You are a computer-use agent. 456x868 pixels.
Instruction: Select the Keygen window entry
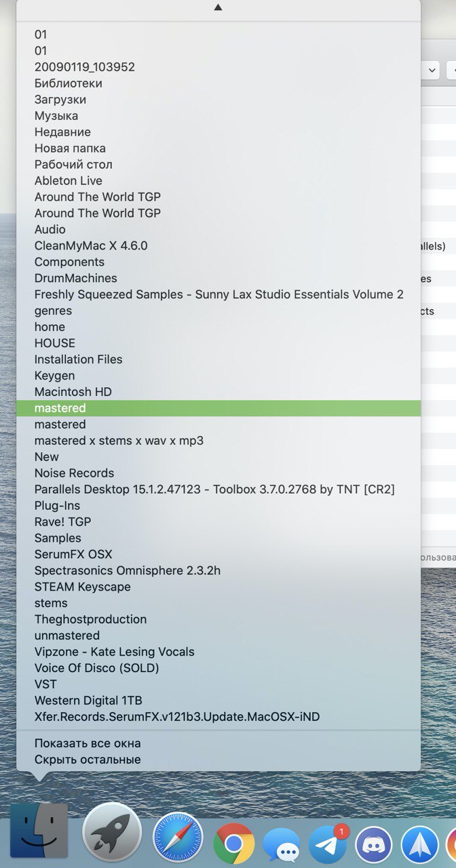218,376
